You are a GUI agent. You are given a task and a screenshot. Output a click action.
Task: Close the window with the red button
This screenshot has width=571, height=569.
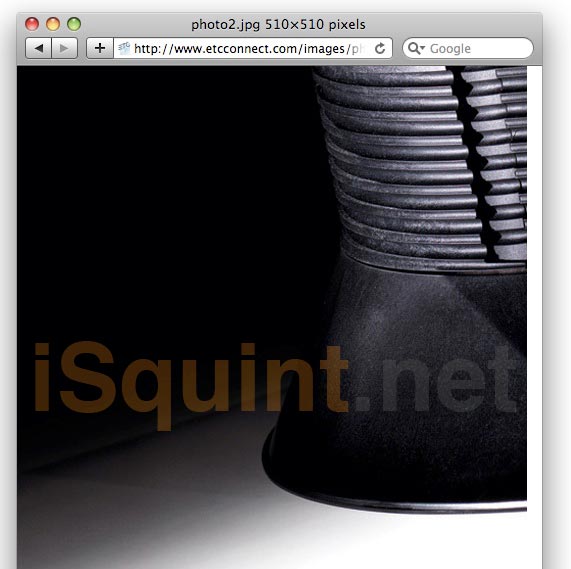[32, 24]
